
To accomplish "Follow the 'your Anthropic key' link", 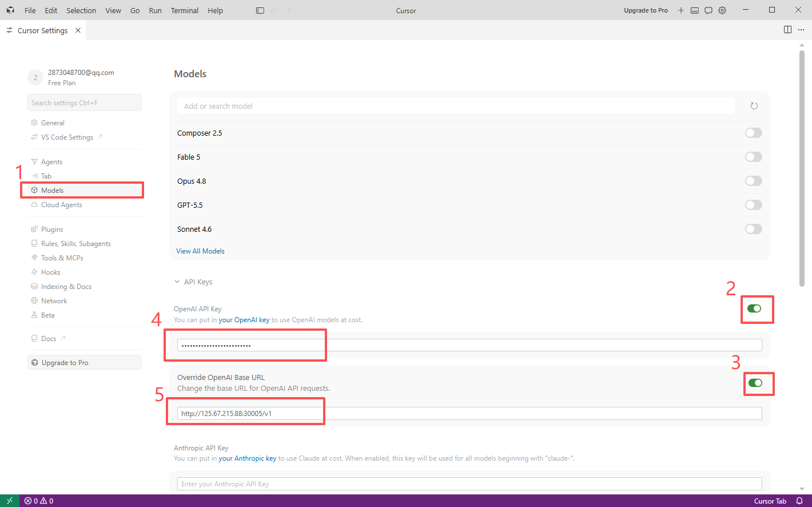I will (248, 458).
